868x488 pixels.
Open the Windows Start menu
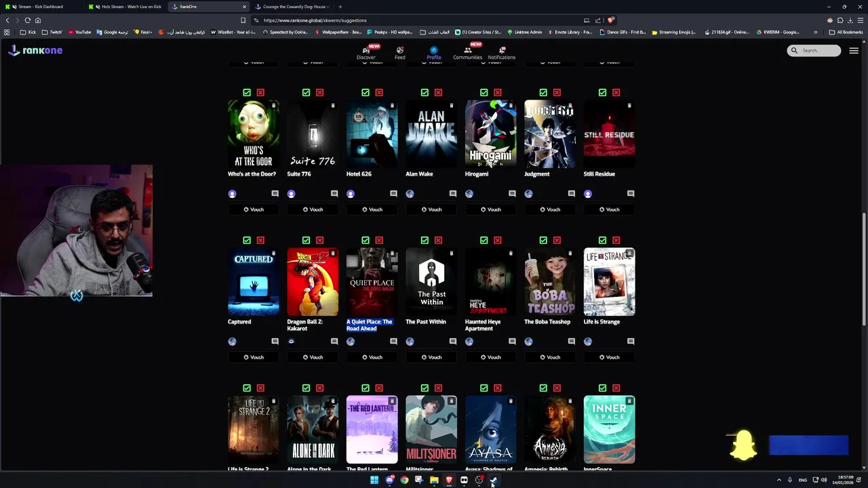click(x=374, y=480)
